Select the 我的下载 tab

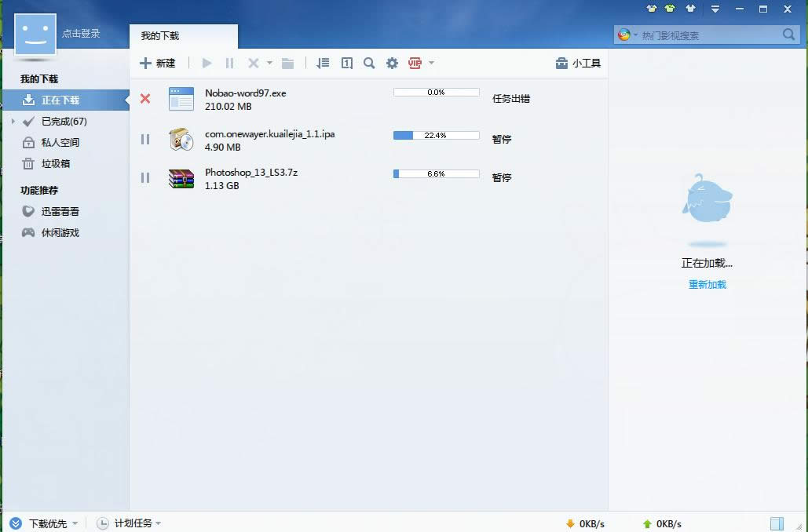coord(184,36)
